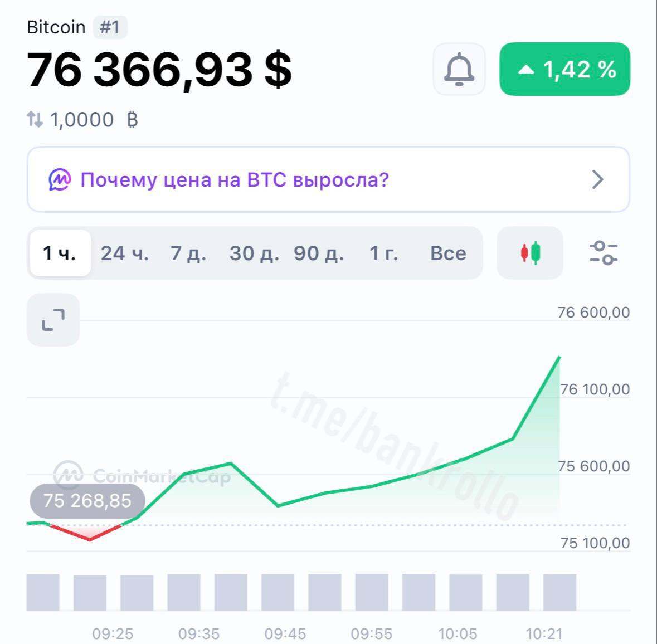
Task: Choose the 90 д. range
Action: pos(319,253)
